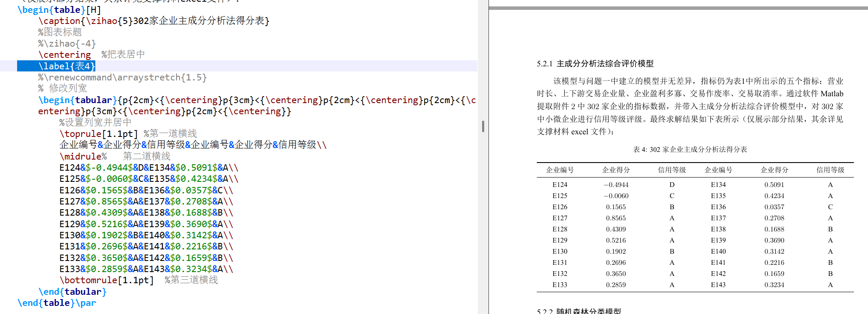The image size is (868, 314).
Task: Click the comment %设置列宽并居中
Action: point(95,122)
